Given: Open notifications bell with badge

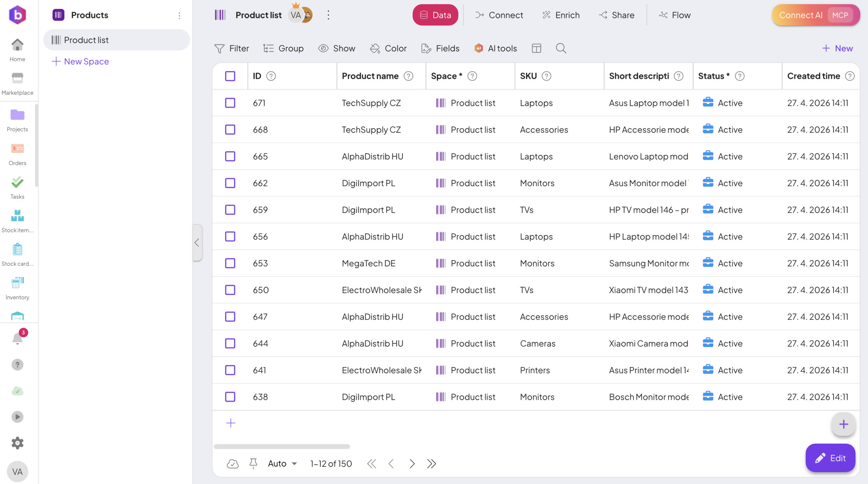Looking at the screenshot, I should coord(18,338).
